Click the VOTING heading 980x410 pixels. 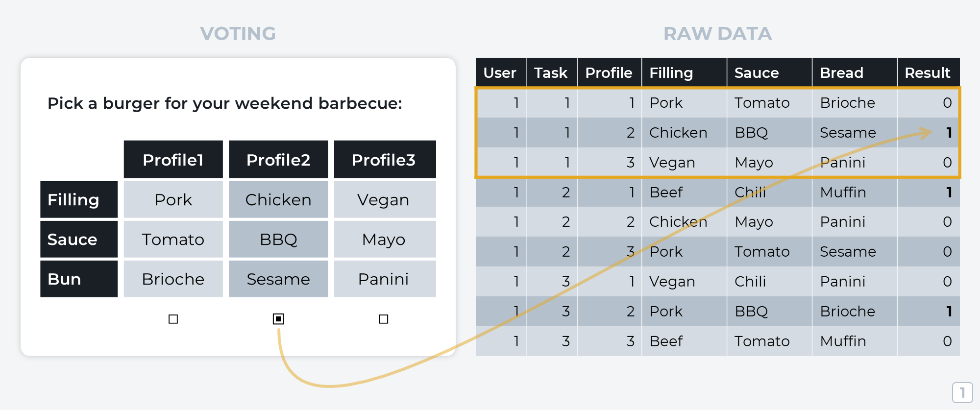[238, 34]
